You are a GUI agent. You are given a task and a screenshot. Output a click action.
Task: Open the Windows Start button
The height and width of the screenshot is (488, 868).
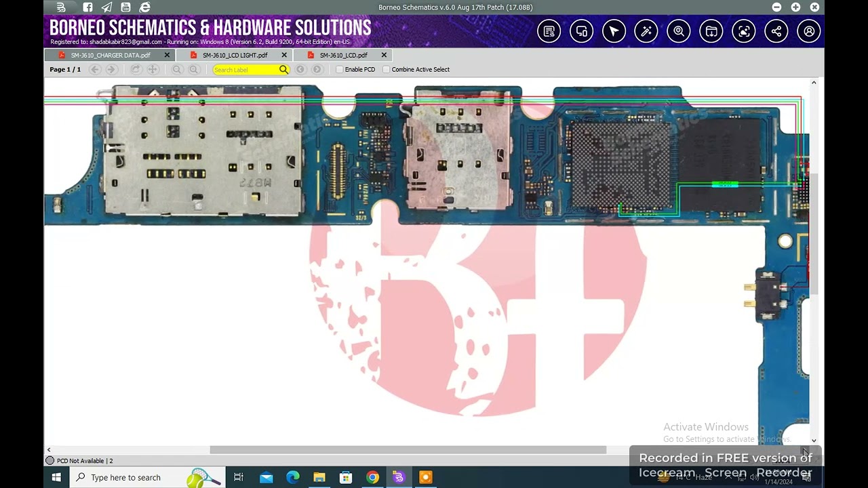point(56,477)
